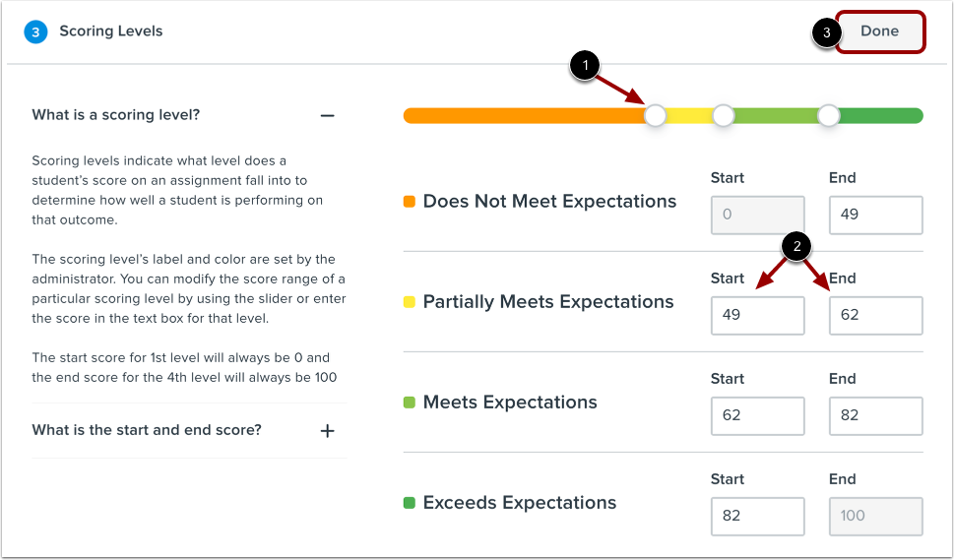Click the yellow Partially Meets Expectations color square
The height and width of the screenshot is (560, 954).
[410, 302]
